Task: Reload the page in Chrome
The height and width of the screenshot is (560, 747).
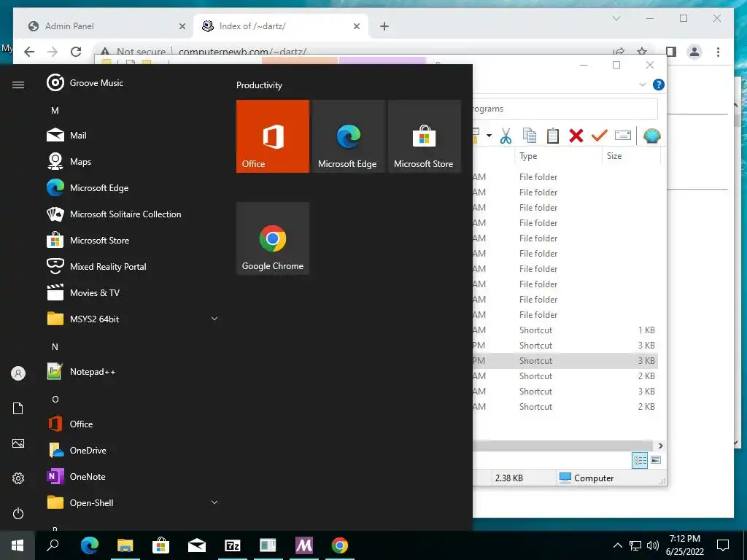Action: pos(76,52)
